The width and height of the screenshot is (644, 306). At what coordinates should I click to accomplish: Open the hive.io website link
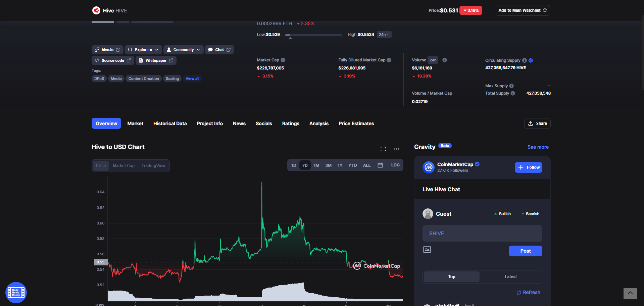[107, 50]
